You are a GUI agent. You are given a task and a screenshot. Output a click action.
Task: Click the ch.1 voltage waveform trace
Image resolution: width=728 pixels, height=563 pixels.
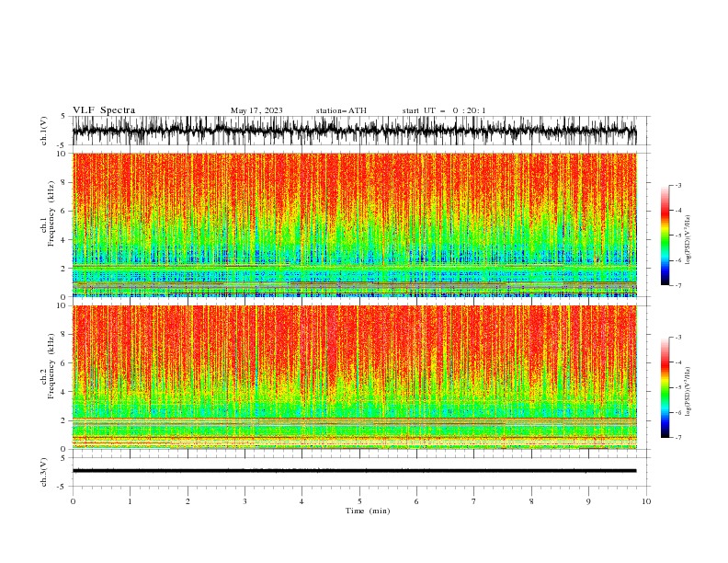(355, 131)
